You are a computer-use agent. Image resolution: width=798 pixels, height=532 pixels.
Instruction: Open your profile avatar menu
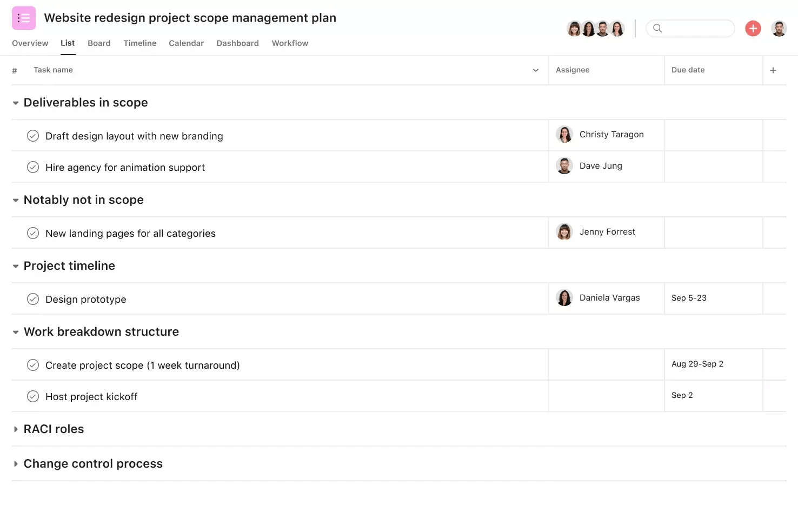779,28
